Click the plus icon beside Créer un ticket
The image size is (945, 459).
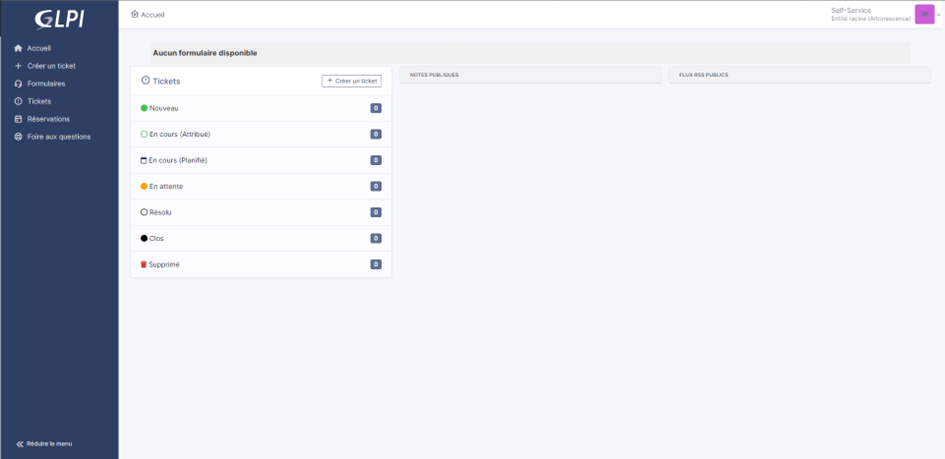[18, 66]
